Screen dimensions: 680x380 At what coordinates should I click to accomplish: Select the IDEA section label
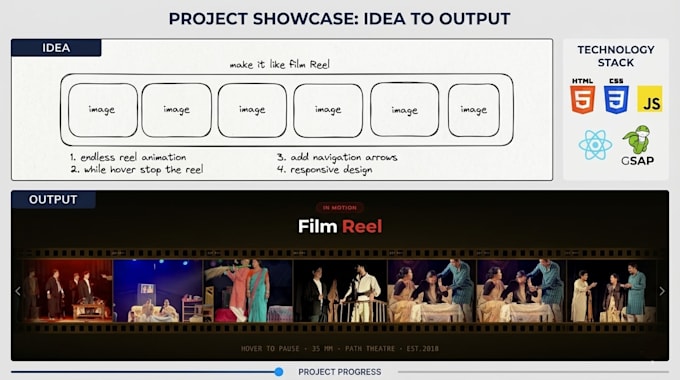[56, 48]
